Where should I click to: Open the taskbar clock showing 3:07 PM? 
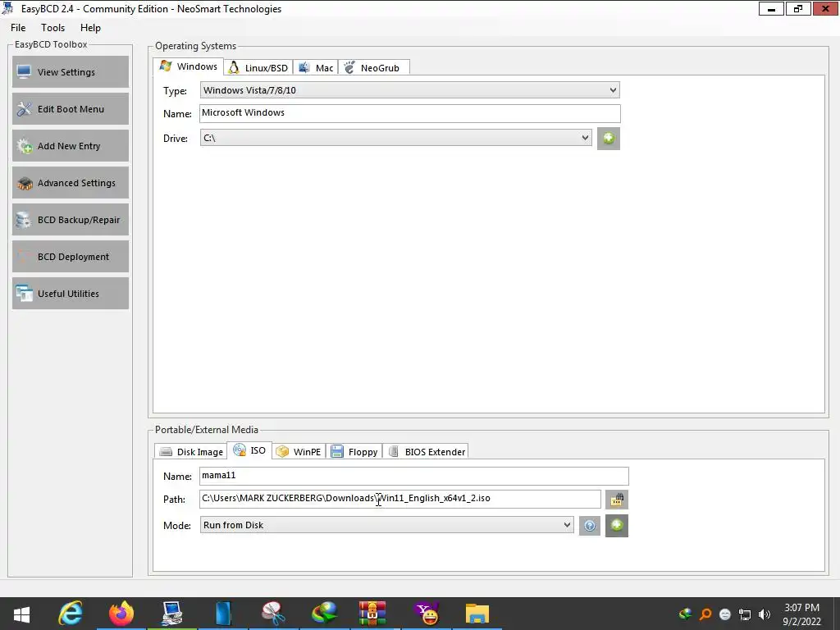pyautogui.click(x=802, y=614)
